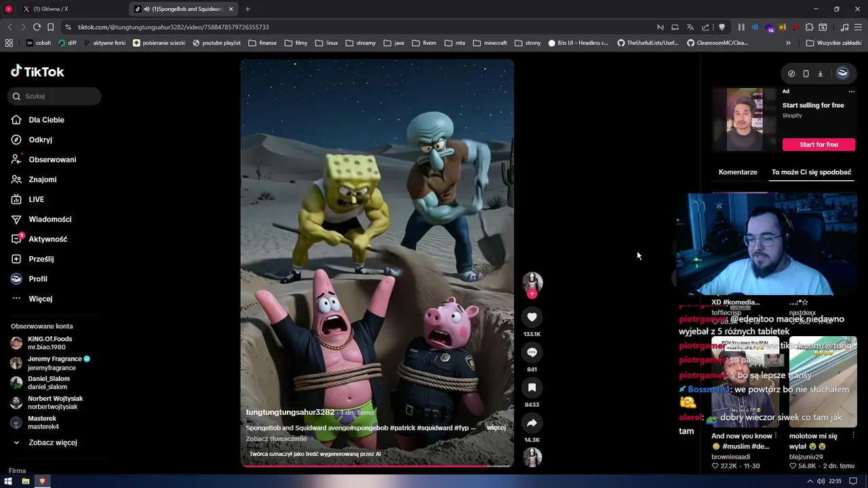This screenshot has width=868, height=488.
Task: Click Brave Shields lion icon in address bar
Action: click(722, 27)
